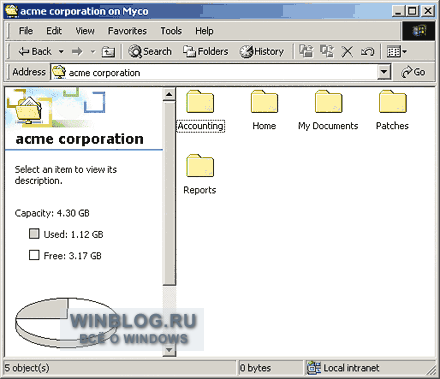Screen dimensions: 440x379
Task: Go back with the Back arrow button
Action: (x=35, y=52)
